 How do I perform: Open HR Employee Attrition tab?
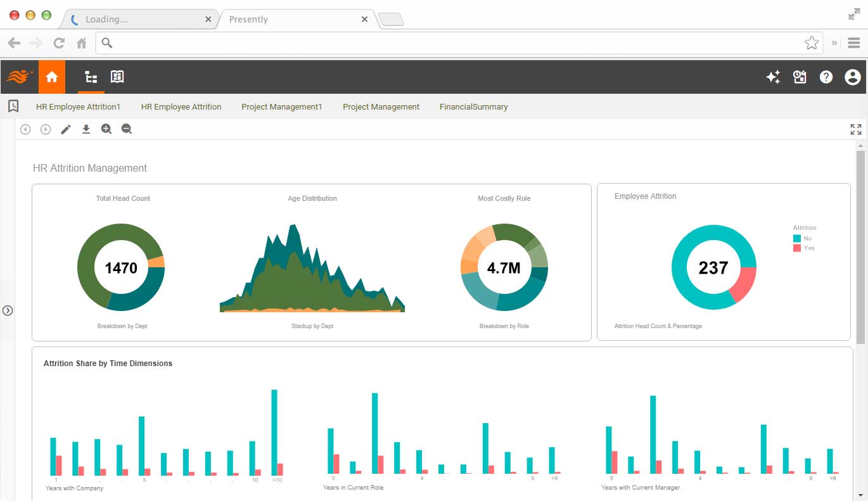[181, 107]
